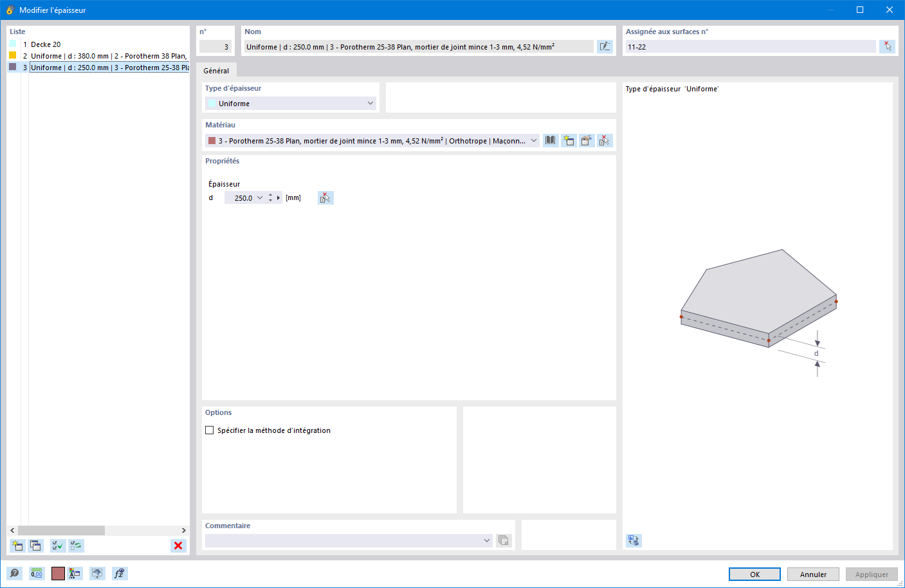
Task: Confirm the dialog with OK
Action: click(x=754, y=574)
